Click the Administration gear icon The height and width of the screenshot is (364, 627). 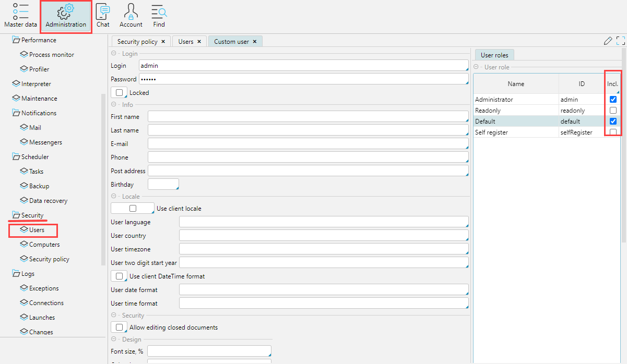[66, 13]
